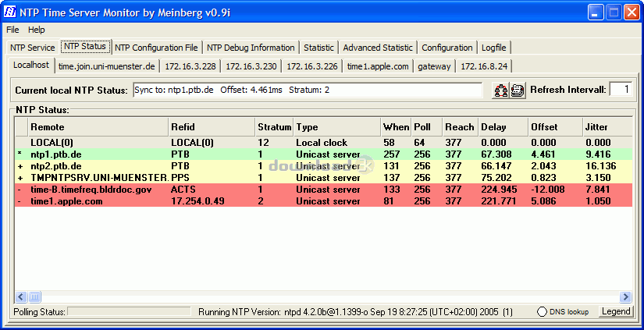
Task: Switch to the Advanced Statistic tab
Action: tap(378, 48)
